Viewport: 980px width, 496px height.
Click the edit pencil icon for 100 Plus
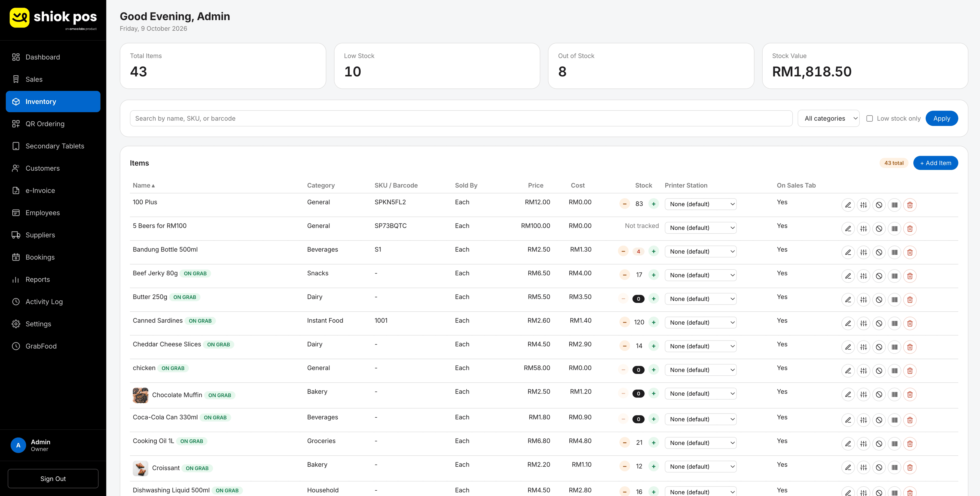tap(848, 205)
